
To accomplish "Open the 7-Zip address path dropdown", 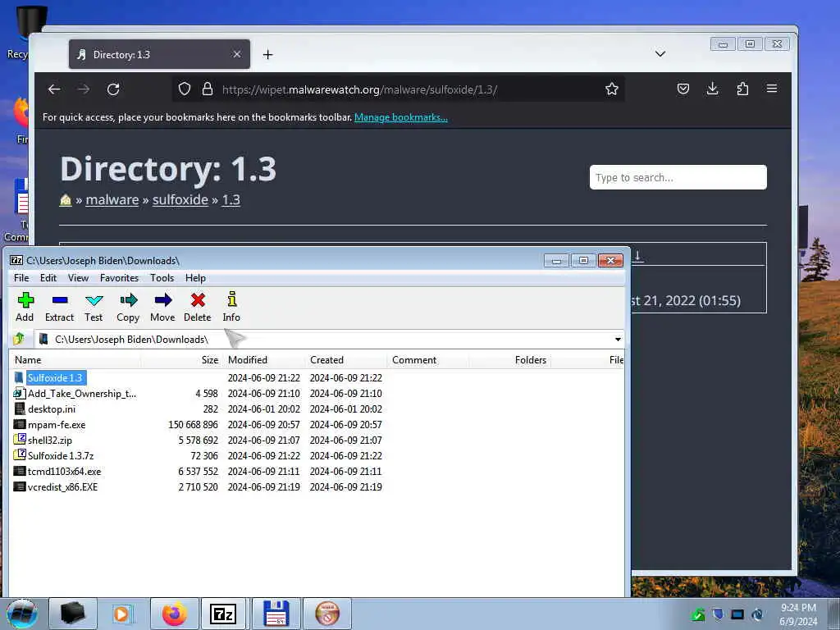I will pyautogui.click(x=618, y=339).
